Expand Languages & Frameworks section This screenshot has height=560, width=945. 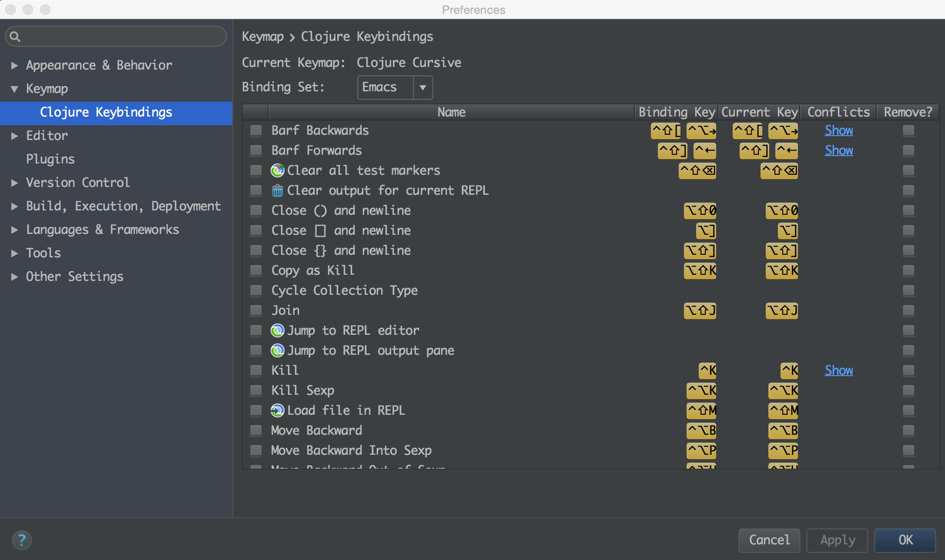tap(14, 230)
